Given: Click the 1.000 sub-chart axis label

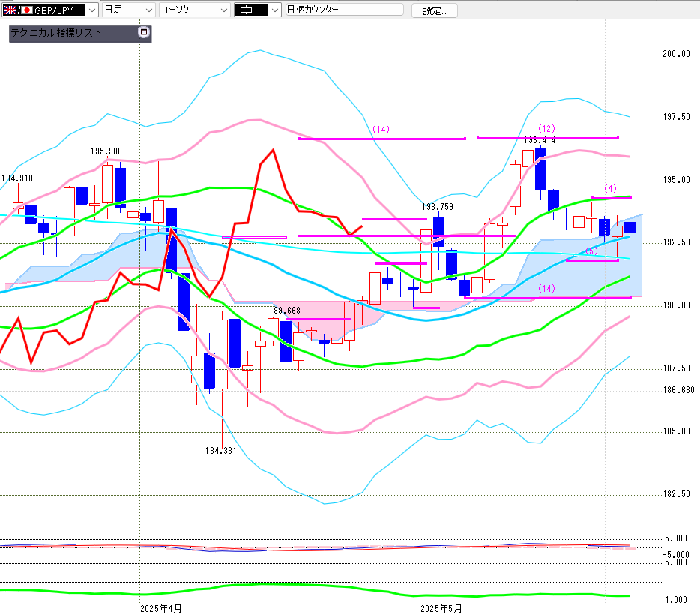Looking at the screenshot, I should [x=676, y=600].
